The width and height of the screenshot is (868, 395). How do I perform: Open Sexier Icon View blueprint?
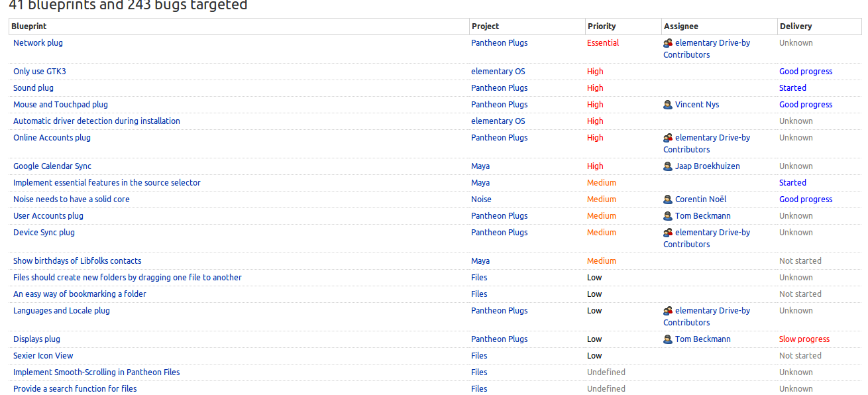43,356
